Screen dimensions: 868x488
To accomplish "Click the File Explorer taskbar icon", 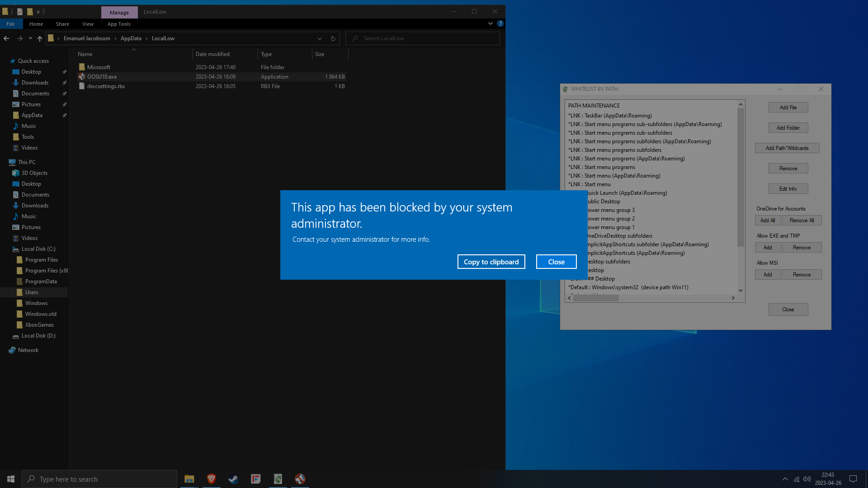I will [189, 479].
